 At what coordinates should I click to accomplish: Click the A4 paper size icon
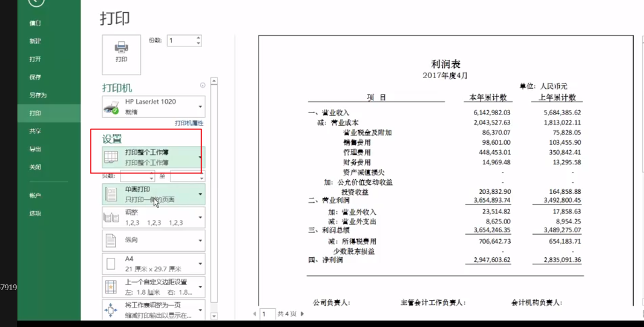(x=111, y=263)
